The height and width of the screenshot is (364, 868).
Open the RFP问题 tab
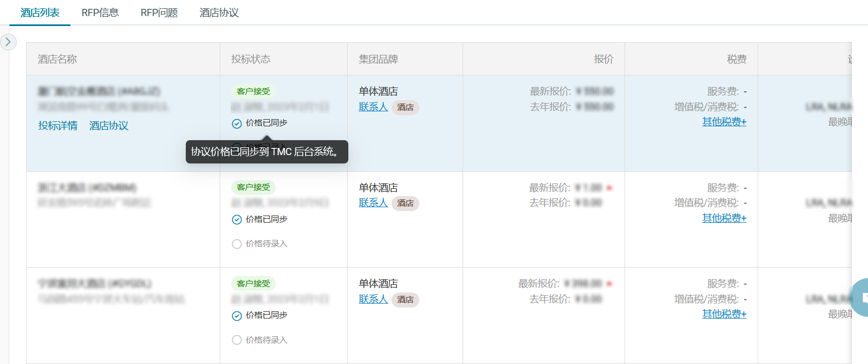pyautogui.click(x=159, y=12)
